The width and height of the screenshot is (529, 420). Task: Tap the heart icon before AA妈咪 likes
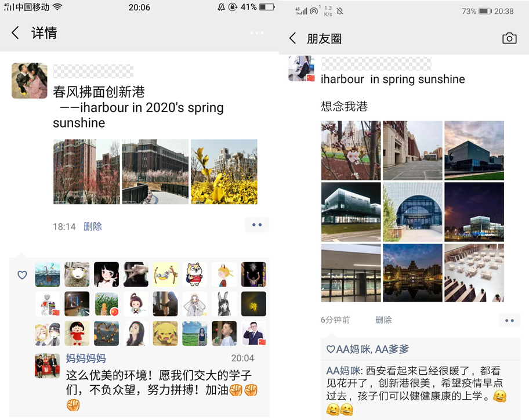tap(331, 349)
